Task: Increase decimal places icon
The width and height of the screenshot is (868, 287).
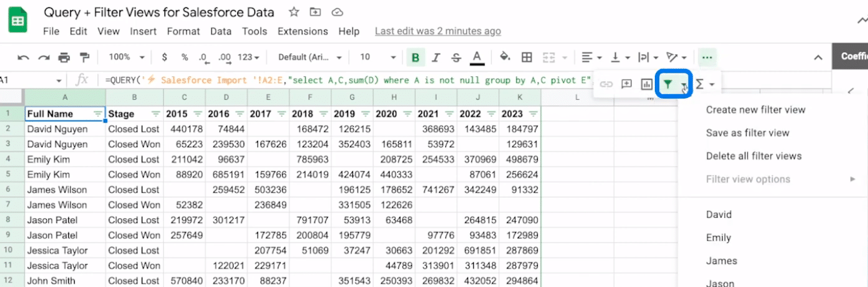Action: 225,57
